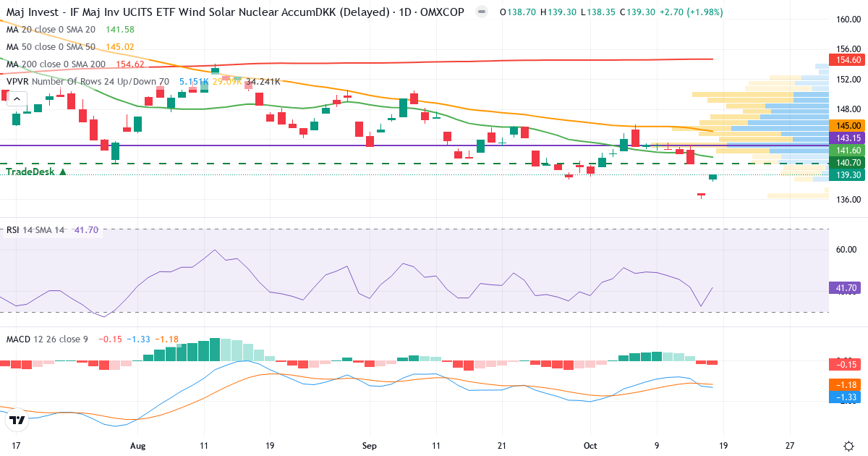The image size is (868, 456).
Task: Click the 160.00 price scale label
Action: 848,20
